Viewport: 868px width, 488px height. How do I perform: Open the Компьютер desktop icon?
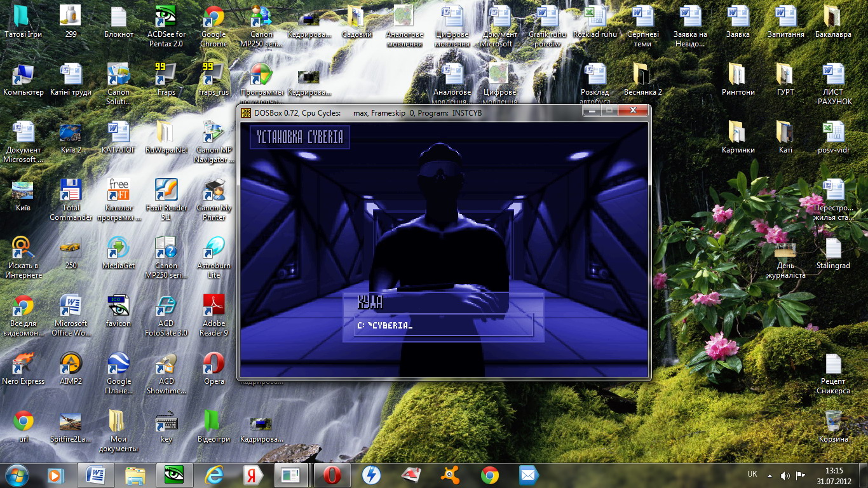click(23, 79)
